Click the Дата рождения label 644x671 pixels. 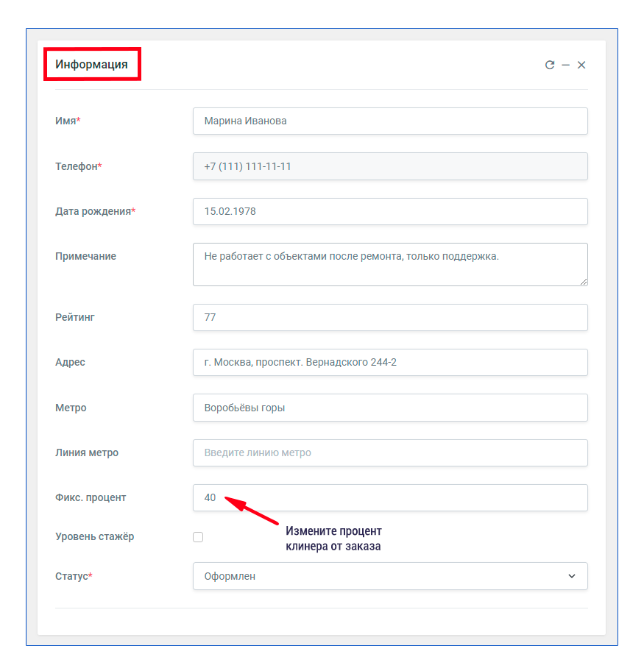[x=96, y=211]
